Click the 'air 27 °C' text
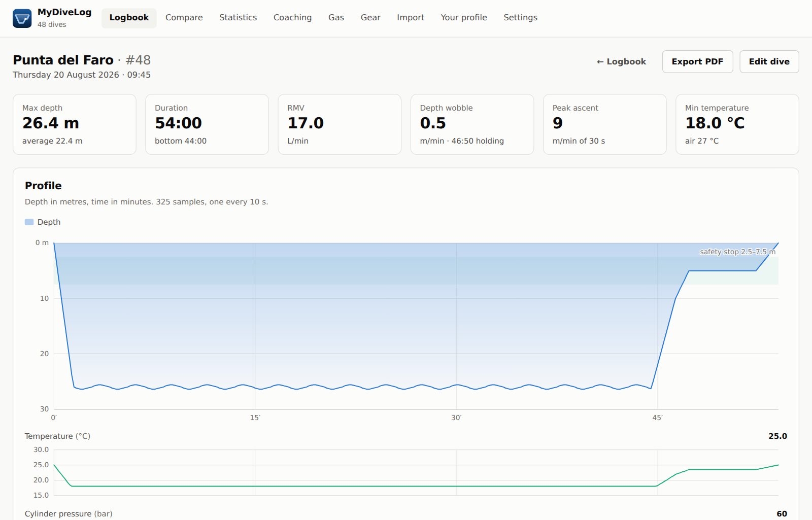This screenshot has width=812, height=520. point(702,141)
